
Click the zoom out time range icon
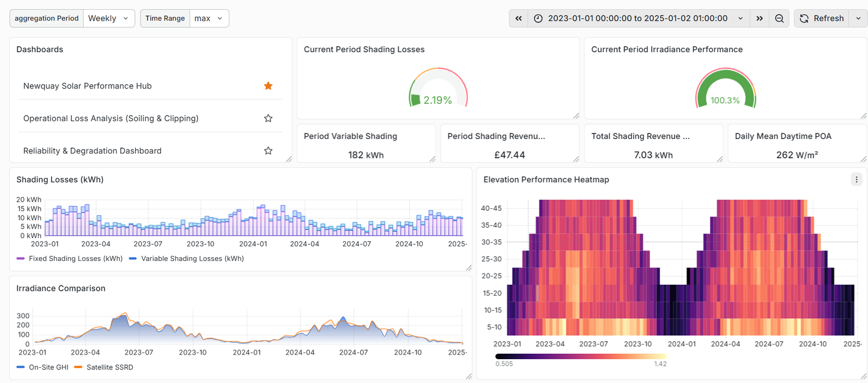point(779,18)
